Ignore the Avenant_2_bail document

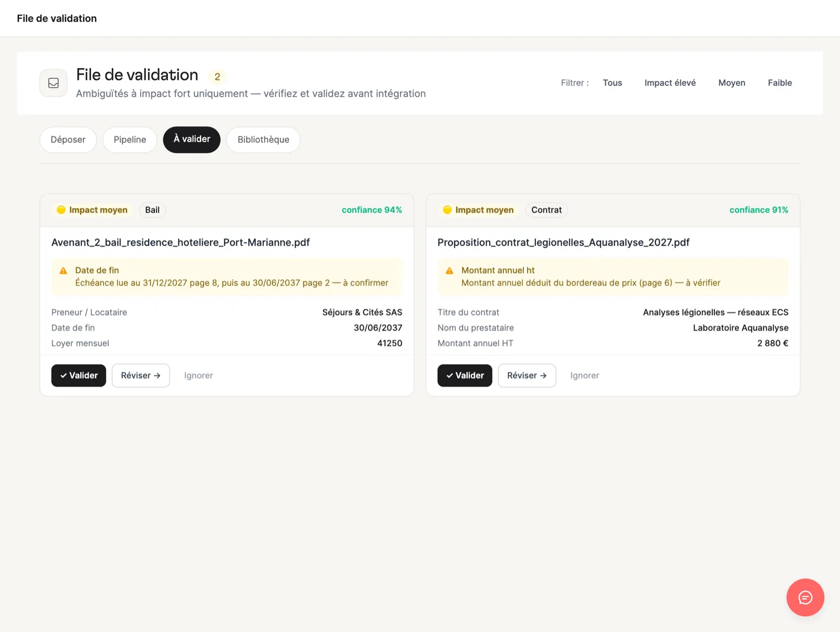click(x=198, y=375)
